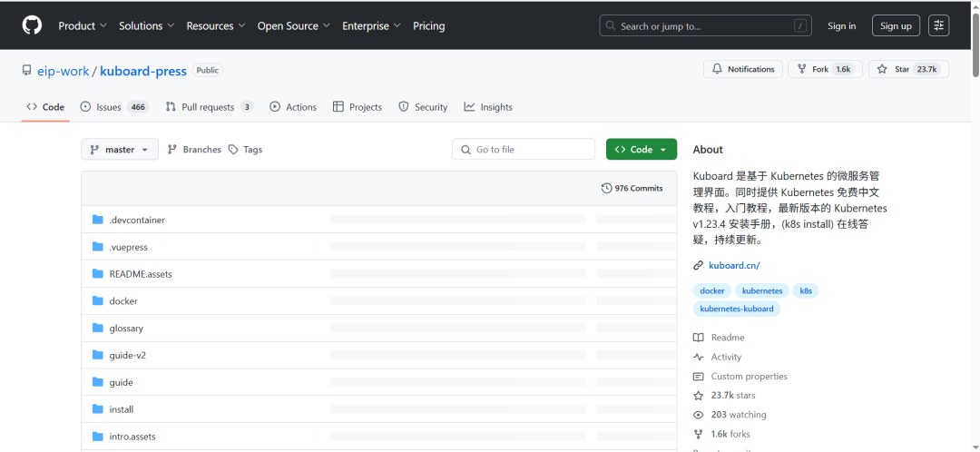This screenshot has width=980, height=452.
Task: Click the glossary folder icon
Action: tap(97, 328)
